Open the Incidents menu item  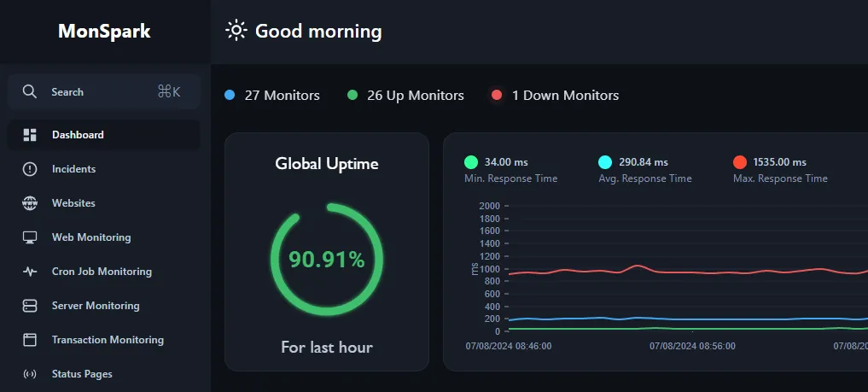73,169
